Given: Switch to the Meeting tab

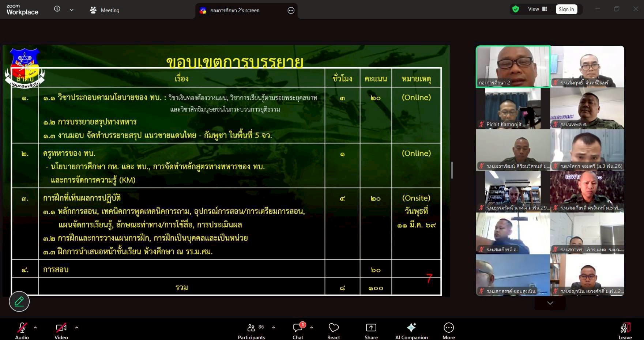Looking at the screenshot, I should click(105, 10).
